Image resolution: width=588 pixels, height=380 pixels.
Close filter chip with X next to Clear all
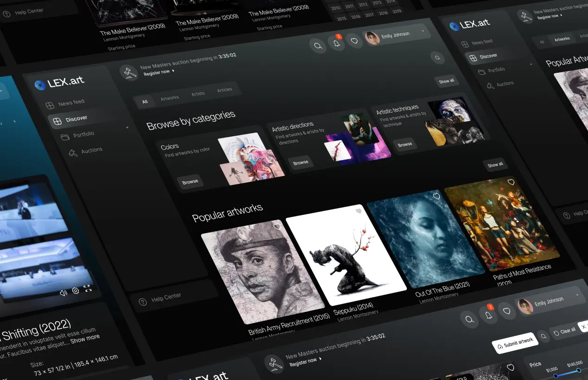coord(583,326)
